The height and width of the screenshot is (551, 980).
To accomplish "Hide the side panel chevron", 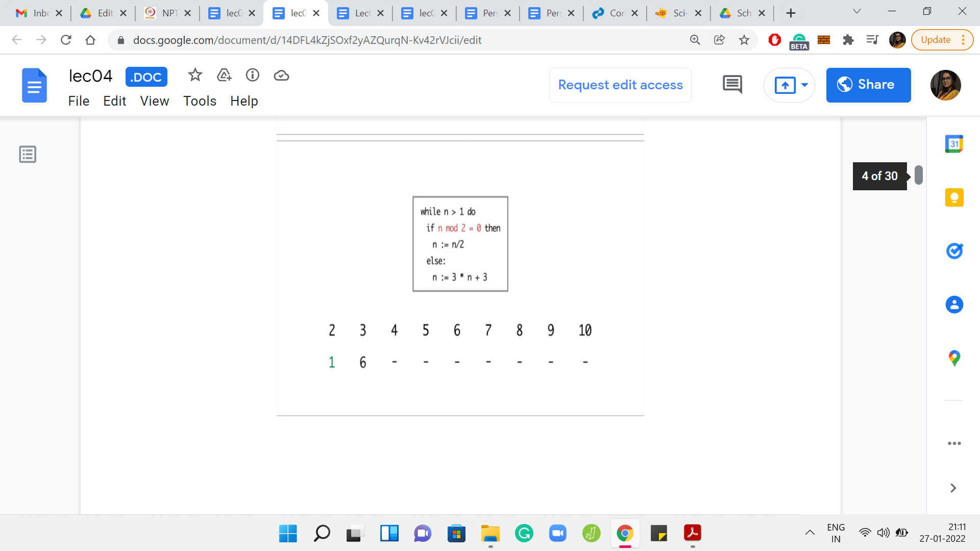I will [x=953, y=488].
